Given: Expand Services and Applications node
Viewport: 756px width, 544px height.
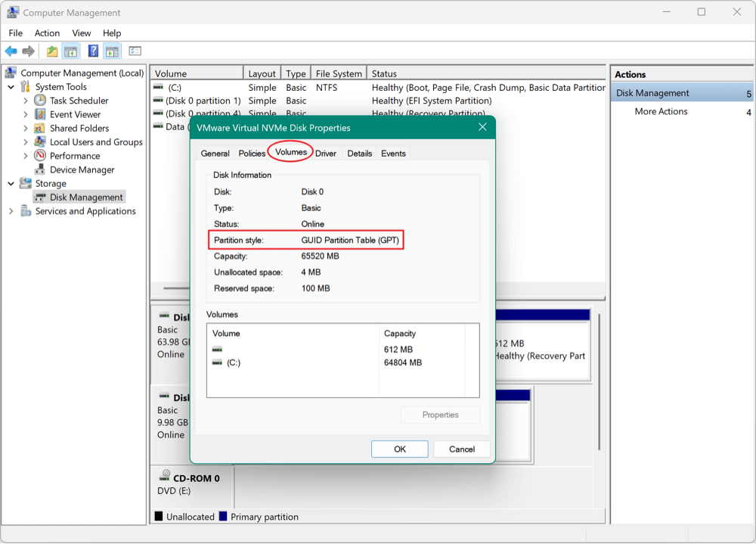Looking at the screenshot, I should [x=11, y=211].
